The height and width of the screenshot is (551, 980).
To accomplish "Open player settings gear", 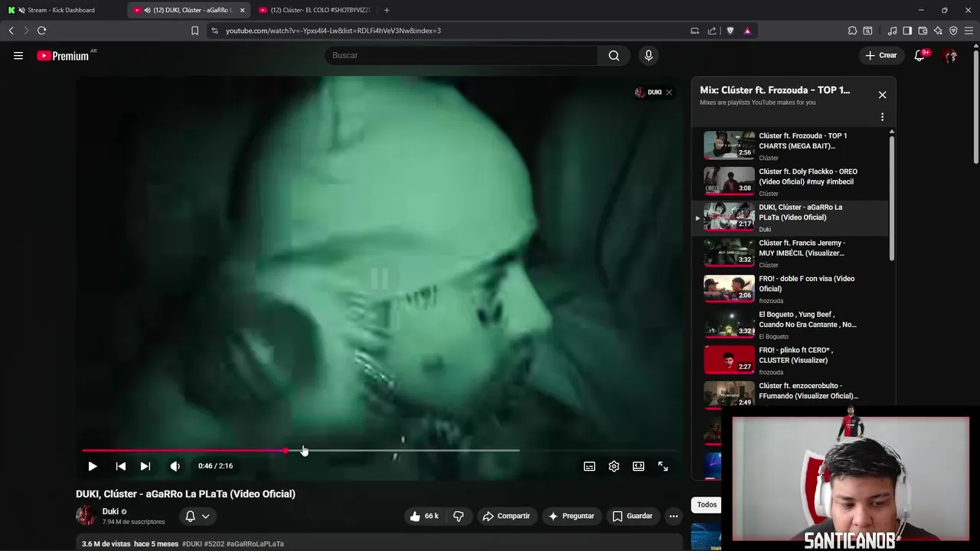I will click(x=614, y=466).
